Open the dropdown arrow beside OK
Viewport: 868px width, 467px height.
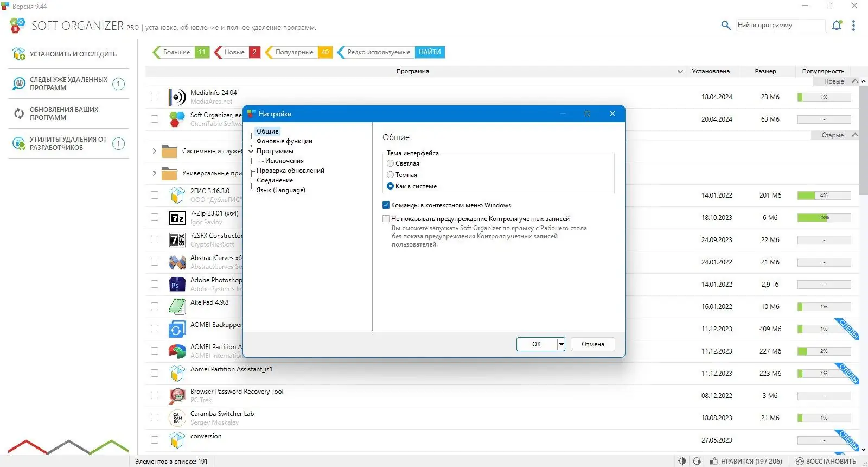point(561,344)
